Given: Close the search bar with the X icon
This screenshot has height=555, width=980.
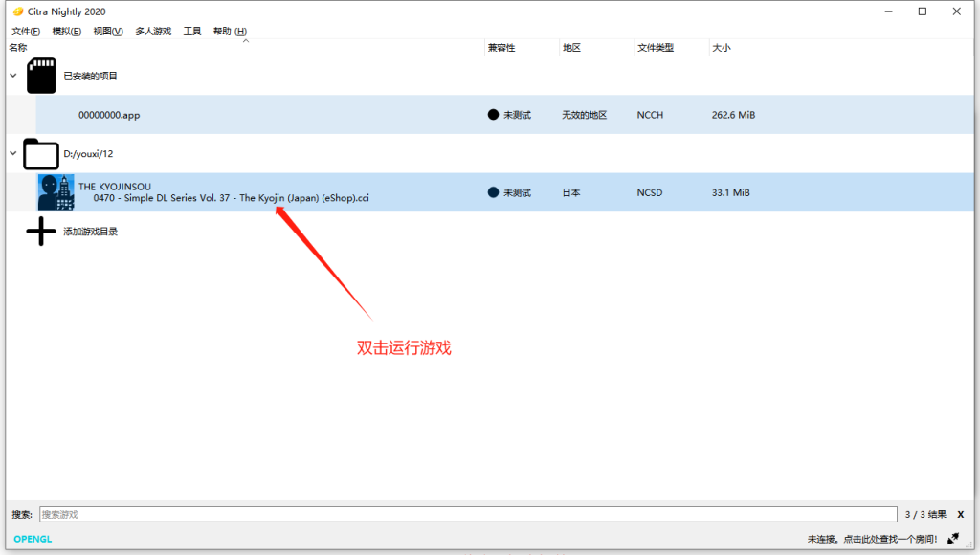Looking at the screenshot, I should 960,514.
